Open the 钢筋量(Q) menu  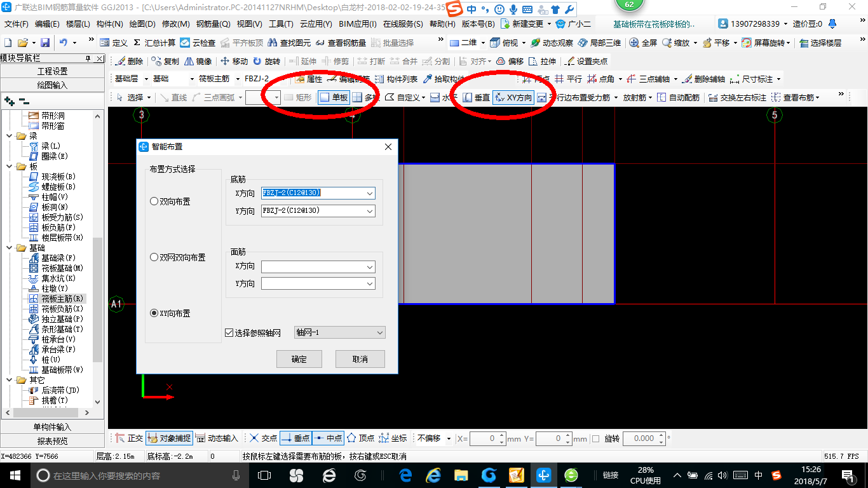(x=213, y=24)
